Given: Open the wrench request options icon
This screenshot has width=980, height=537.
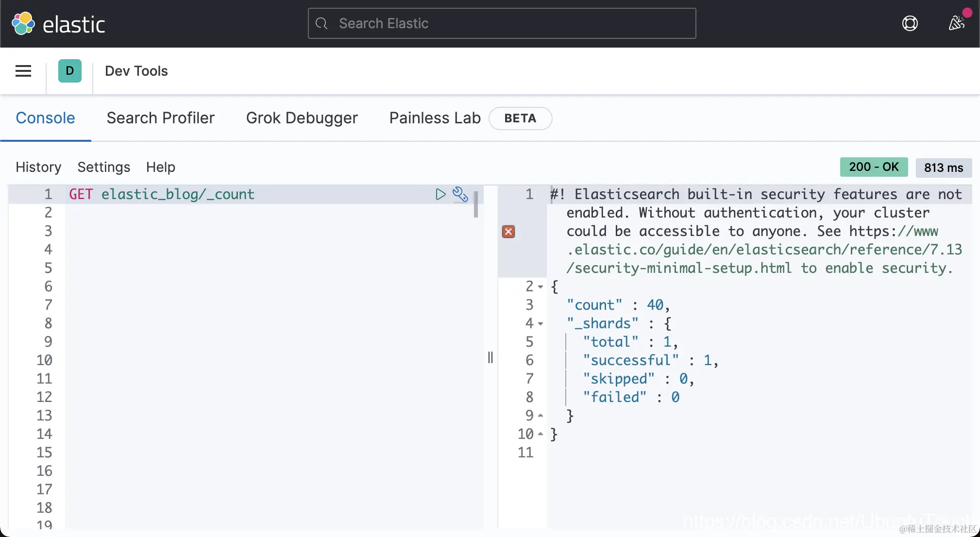Looking at the screenshot, I should [460, 194].
